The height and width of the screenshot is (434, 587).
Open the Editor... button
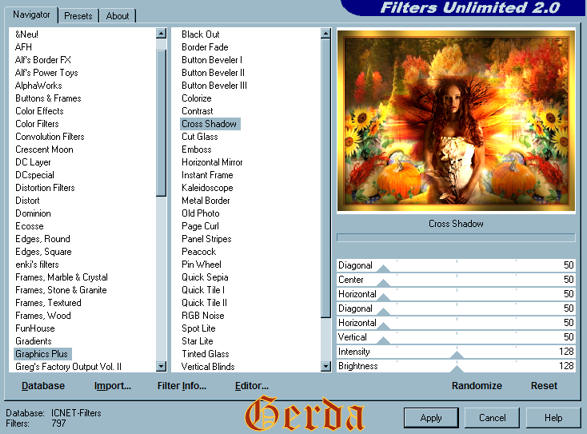(x=252, y=386)
